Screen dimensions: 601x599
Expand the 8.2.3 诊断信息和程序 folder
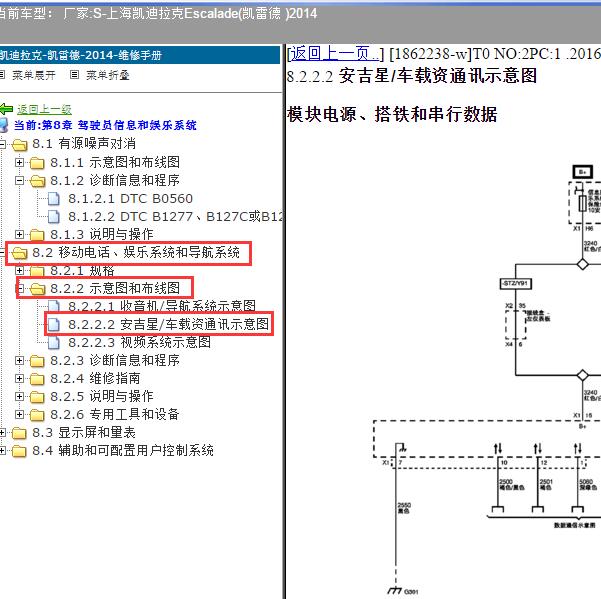tap(19, 360)
